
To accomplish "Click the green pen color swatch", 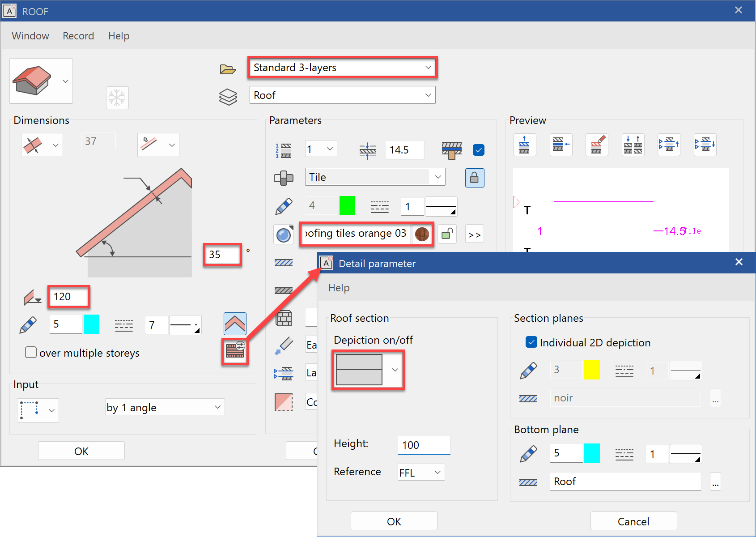I will coord(347,206).
